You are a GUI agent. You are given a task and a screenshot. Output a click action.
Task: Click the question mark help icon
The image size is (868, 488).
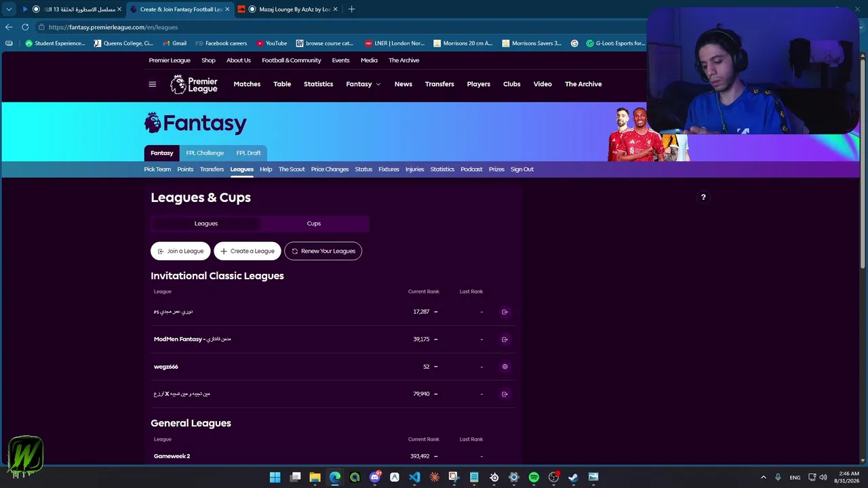(703, 197)
